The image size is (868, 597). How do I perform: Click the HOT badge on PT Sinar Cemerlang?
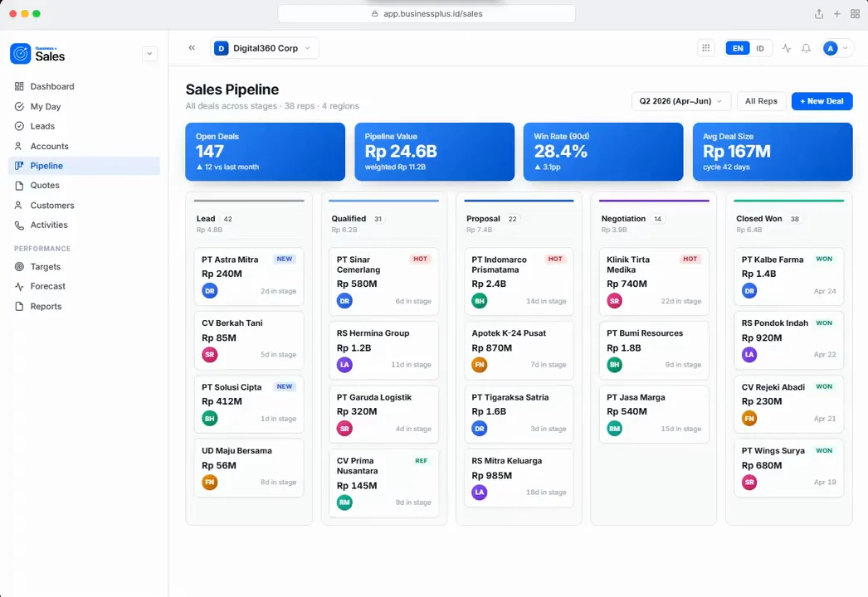pos(420,259)
